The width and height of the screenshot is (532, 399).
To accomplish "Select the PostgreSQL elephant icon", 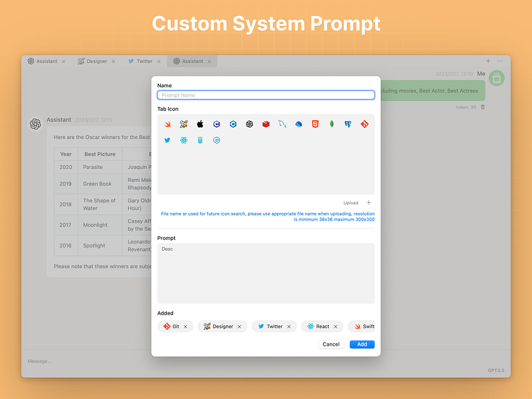I will coord(348,124).
